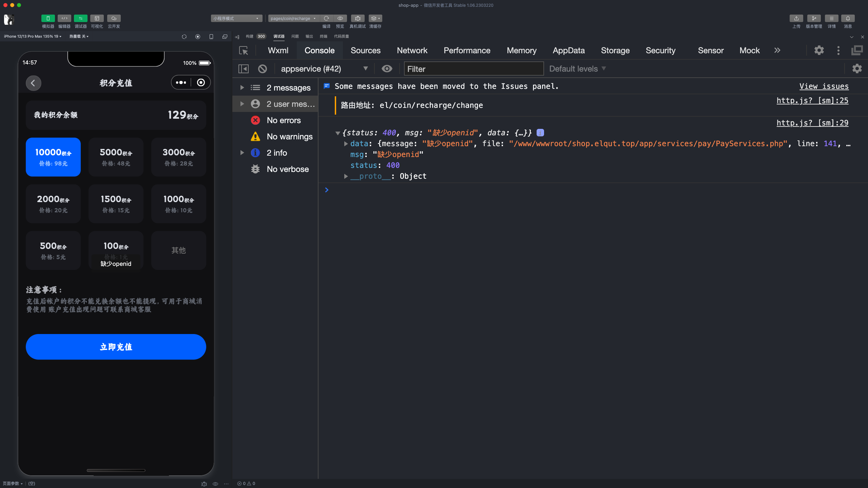The height and width of the screenshot is (488, 868).
Task: Click the simulator phone rotate icon
Action: coord(211,37)
